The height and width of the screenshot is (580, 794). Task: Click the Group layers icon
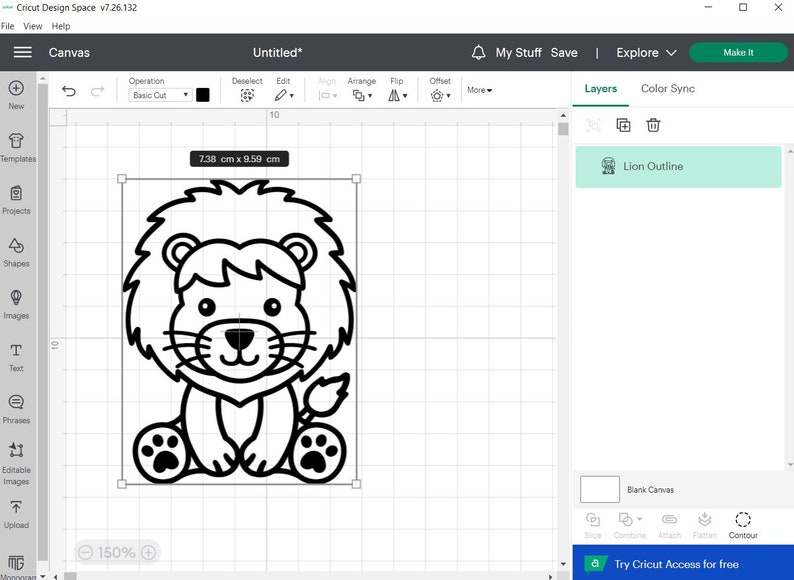tap(593, 125)
